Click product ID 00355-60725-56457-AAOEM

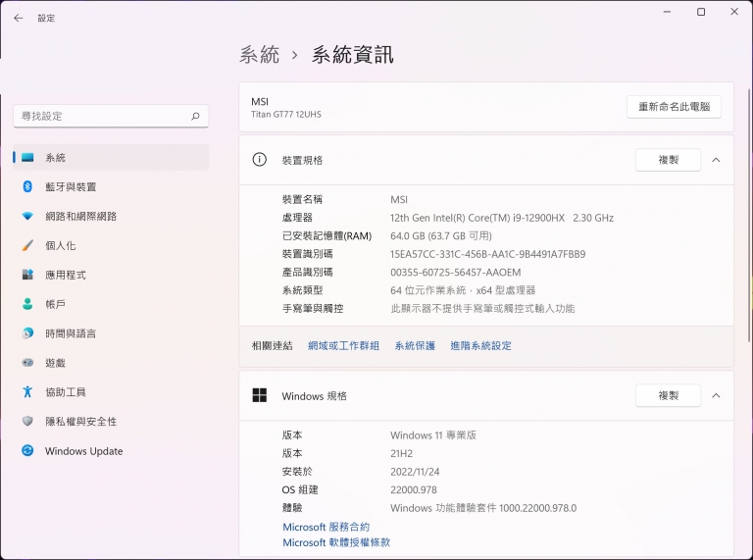[455, 273]
